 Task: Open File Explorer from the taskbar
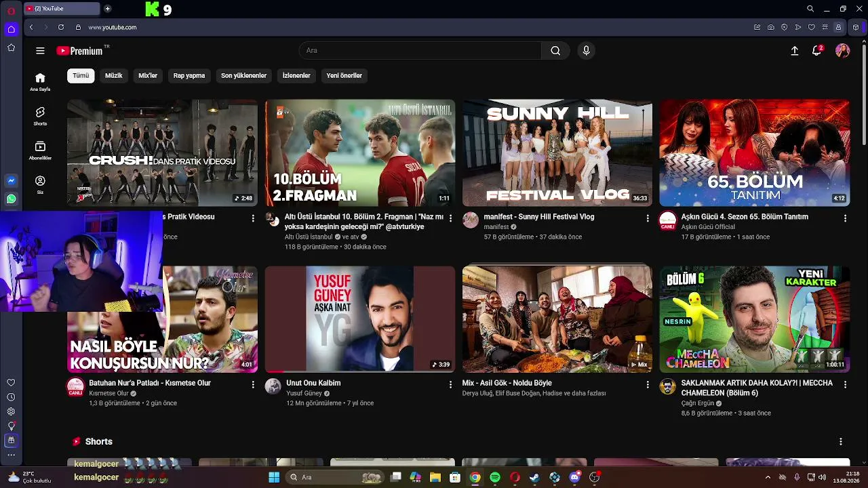pos(435,478)
